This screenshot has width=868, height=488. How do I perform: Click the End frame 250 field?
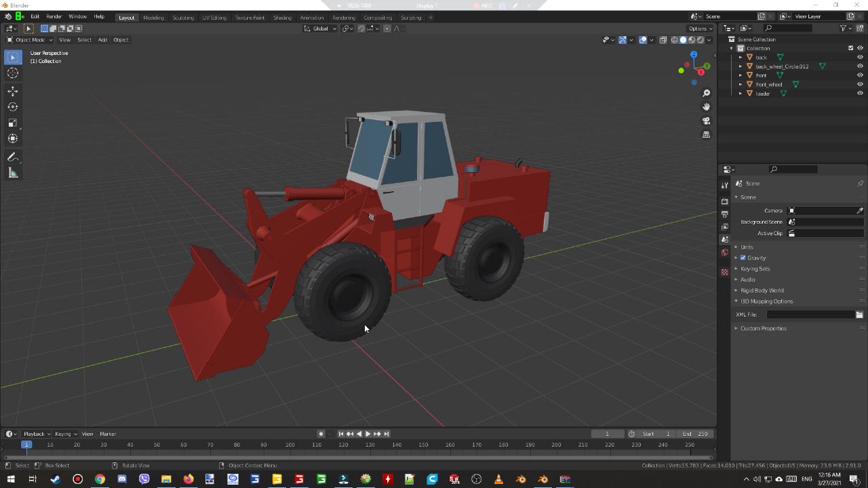click(x=694, y=434)
